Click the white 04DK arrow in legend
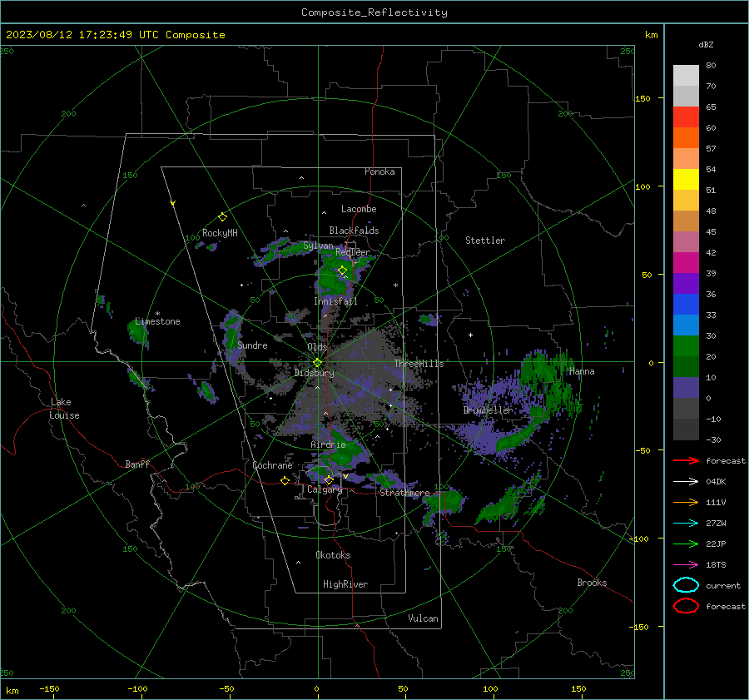This screenshot has height=700, width=749. pyautogui.click(x=686, y=482)
